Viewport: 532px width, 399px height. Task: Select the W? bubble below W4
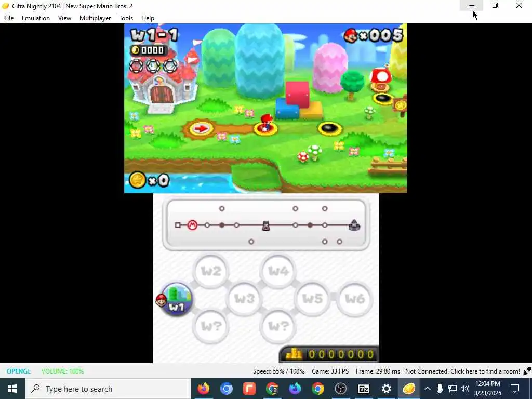[x=278, y=326]
